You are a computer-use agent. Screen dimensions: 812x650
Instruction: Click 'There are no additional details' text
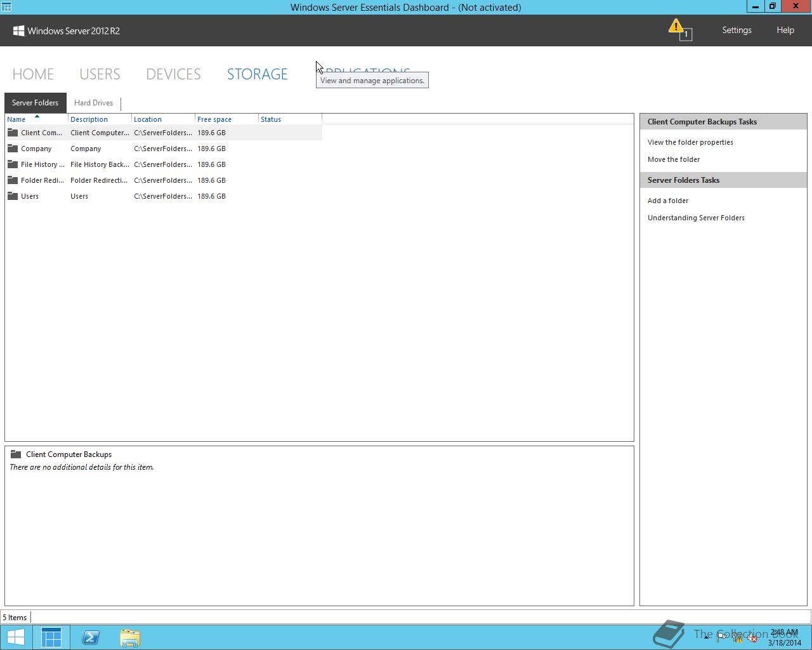tap(82, 467)
